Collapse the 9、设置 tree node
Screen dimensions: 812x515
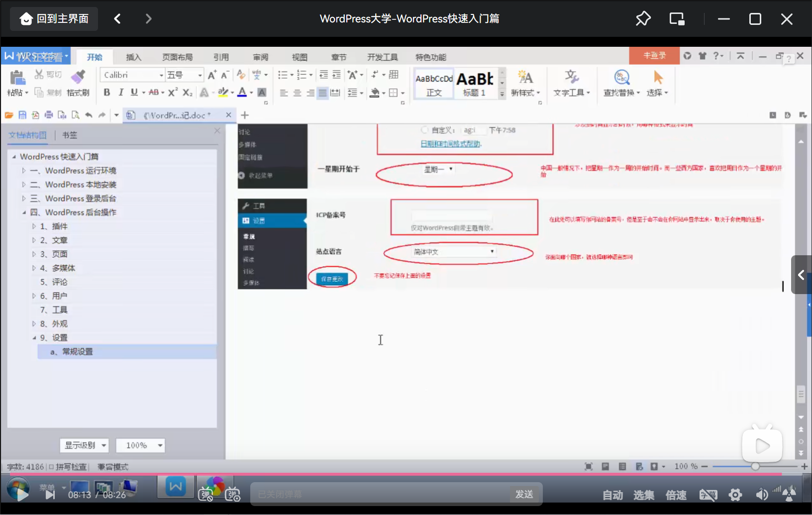coord(34,338)
